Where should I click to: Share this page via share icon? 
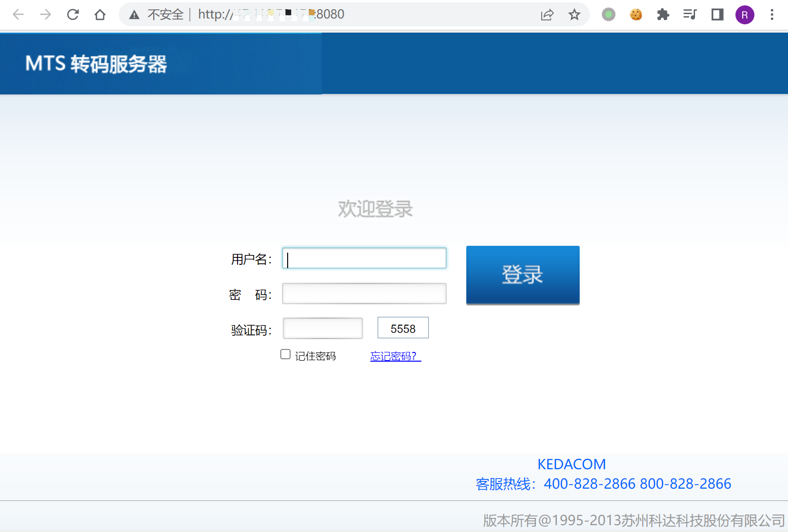547,15
